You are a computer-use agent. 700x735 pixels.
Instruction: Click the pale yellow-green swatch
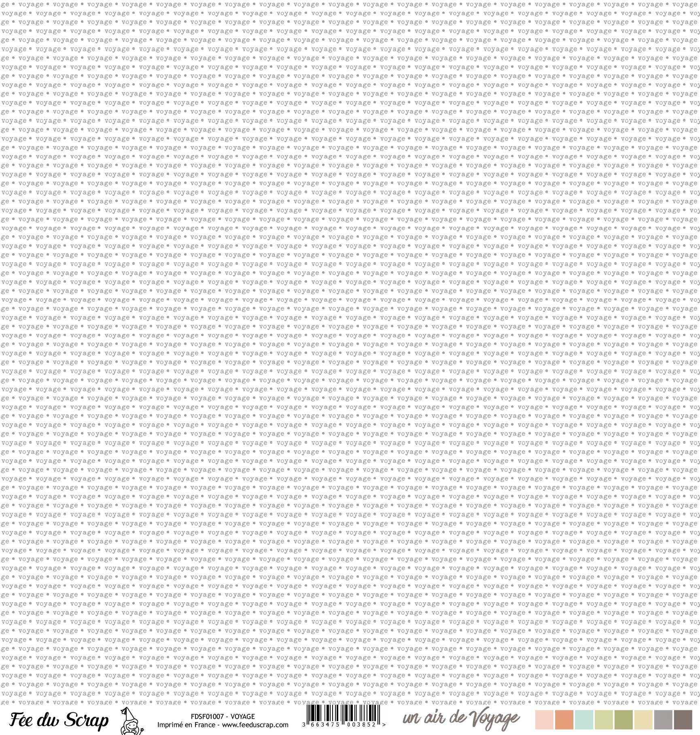tap(604, 720)
